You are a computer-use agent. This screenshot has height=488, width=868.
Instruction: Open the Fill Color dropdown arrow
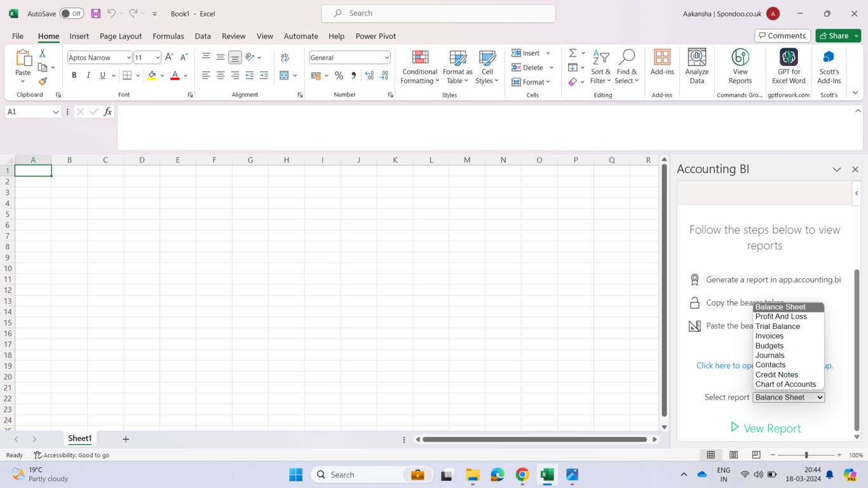(x=163, y=76)
